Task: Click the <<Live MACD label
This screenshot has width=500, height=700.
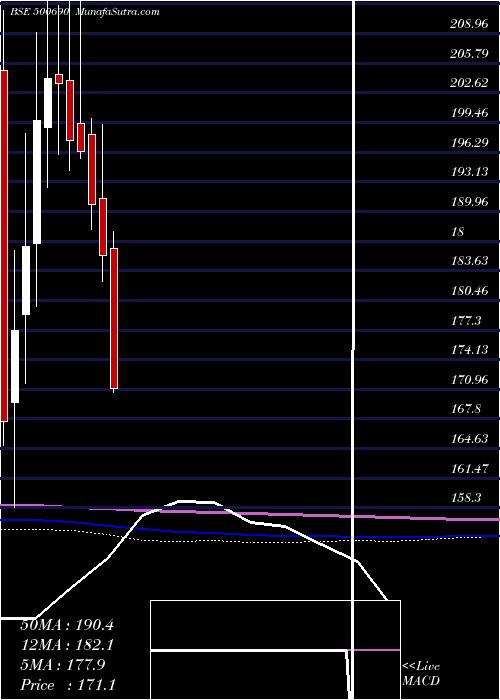Action: [421, 674]
